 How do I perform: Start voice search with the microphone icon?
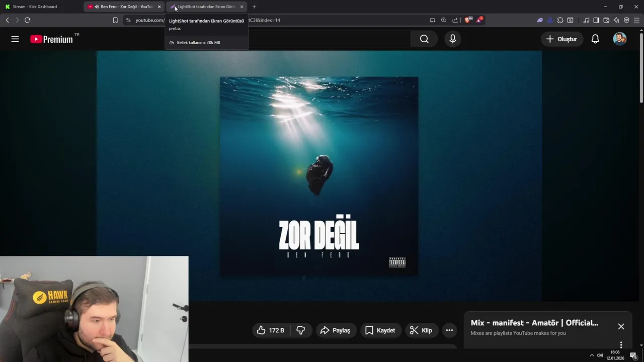(453, 39)
